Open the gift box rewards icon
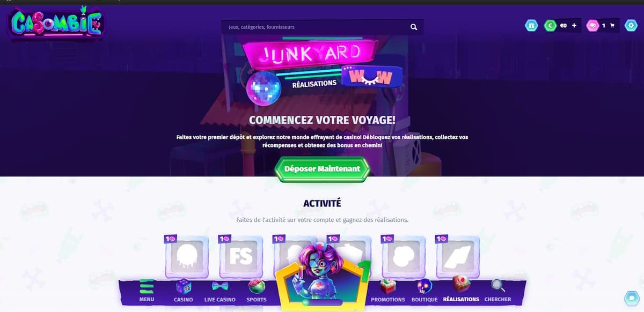This screenshot has height=312, width=644. (x=531, y=25)
